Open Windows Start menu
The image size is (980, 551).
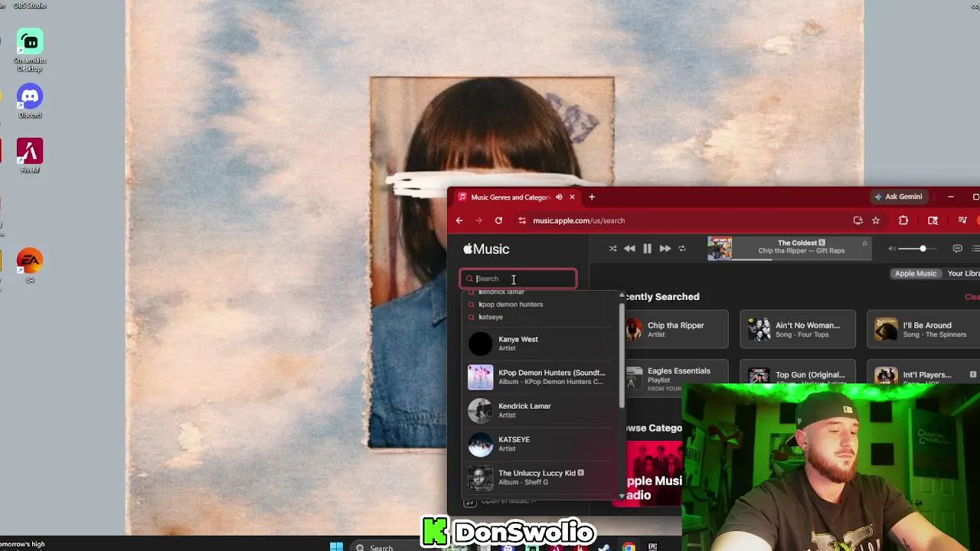336,546
